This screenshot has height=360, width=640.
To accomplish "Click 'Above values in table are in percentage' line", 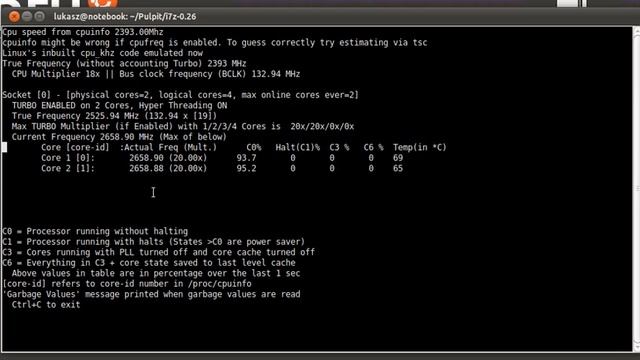I will pos(156,273).
